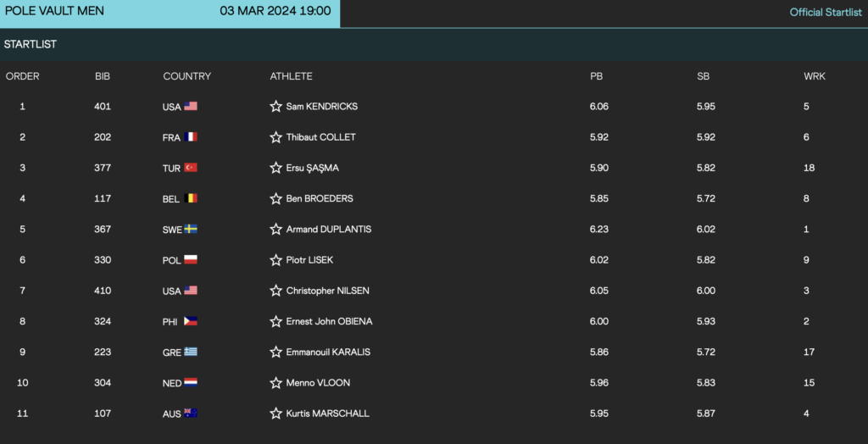The height and width of the screenshot is (444, 868).
Task: Sort by the ORDER column header
Action: point(23,76)
